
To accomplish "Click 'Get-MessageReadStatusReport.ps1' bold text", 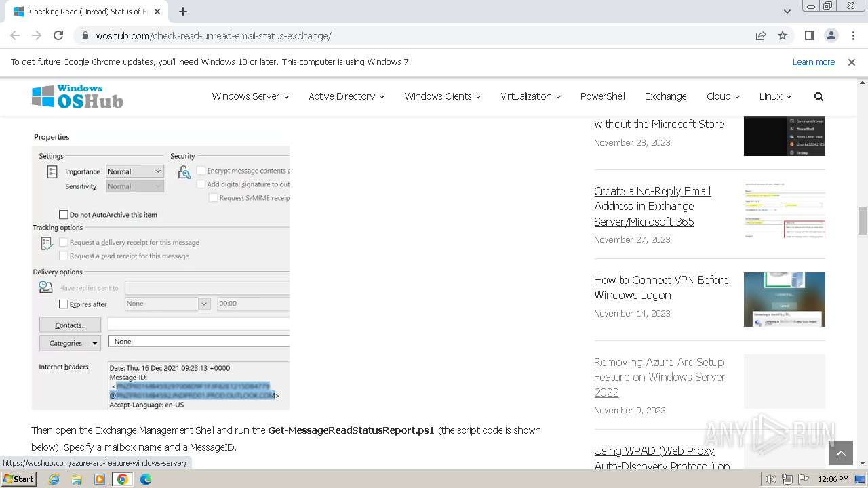I will pyautogui.click(x=351, y=430).
